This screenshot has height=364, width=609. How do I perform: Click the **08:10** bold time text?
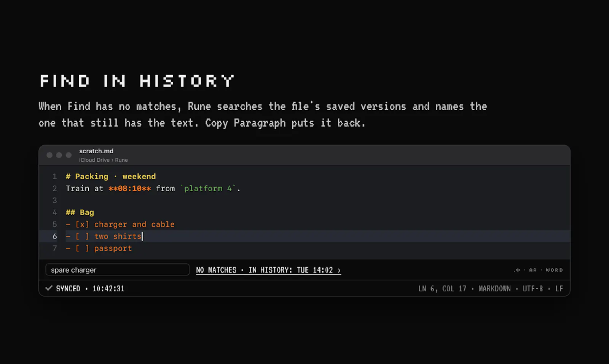coord(130,188)
